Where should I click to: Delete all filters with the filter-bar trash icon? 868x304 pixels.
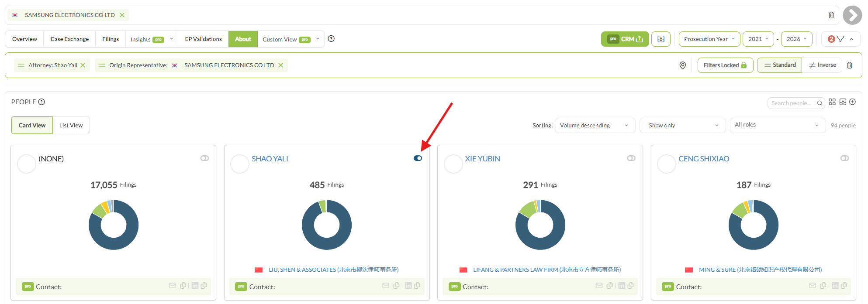click(850, 65)
